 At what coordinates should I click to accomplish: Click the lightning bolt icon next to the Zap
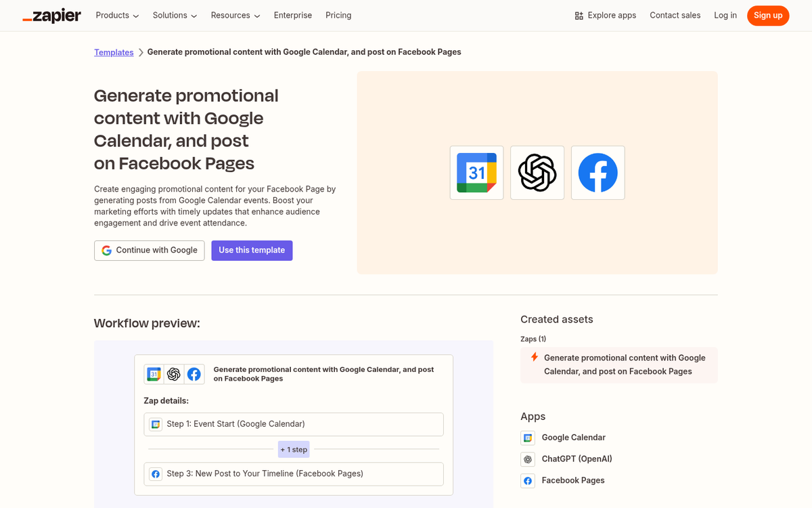[534, 357]
